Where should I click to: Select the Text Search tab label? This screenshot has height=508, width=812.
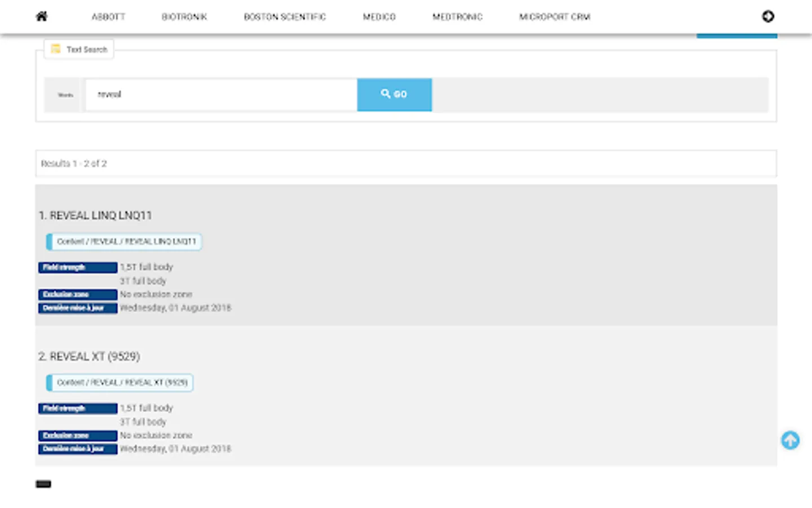pos(79,50)
